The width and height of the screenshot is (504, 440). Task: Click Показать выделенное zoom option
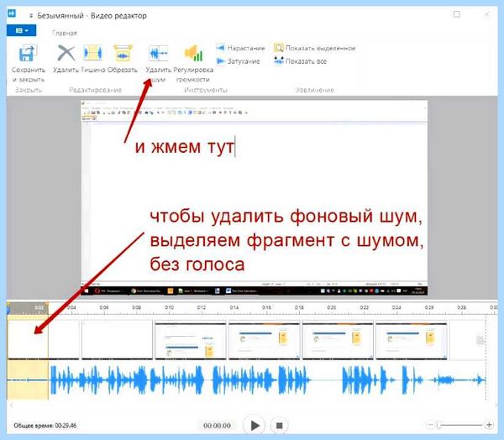(x=315, y=48)
